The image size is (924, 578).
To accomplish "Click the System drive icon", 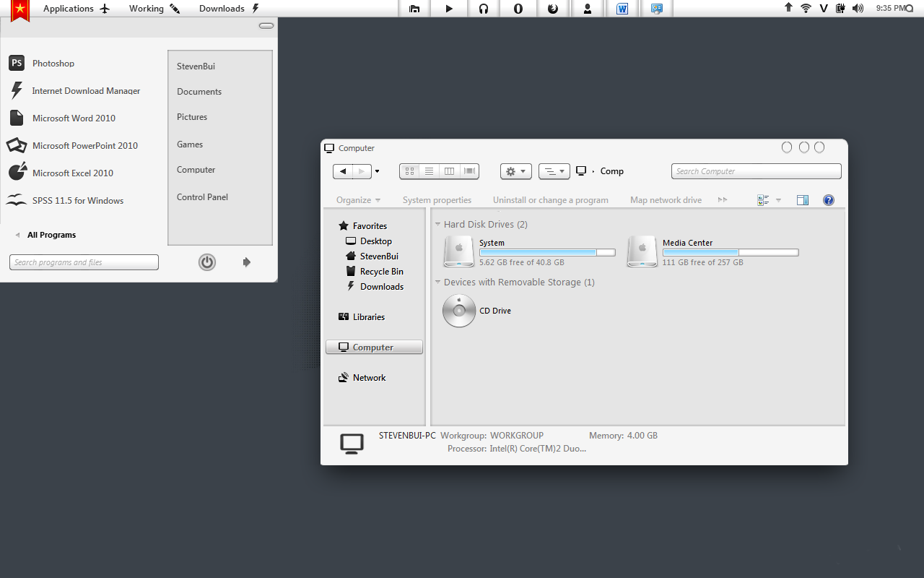I will 459,252.
